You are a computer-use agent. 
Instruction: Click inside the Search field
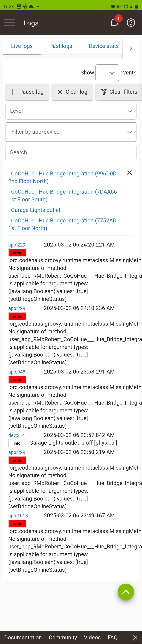pos(71,152)
